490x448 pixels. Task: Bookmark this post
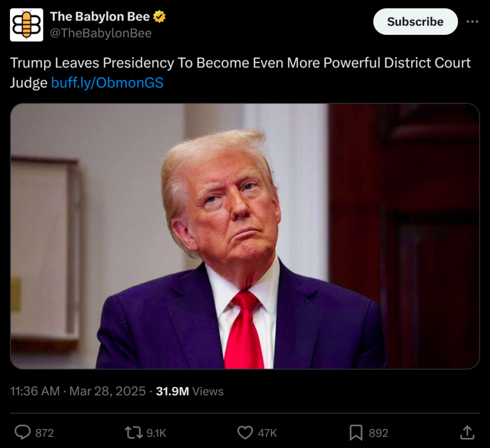point(356,432)
